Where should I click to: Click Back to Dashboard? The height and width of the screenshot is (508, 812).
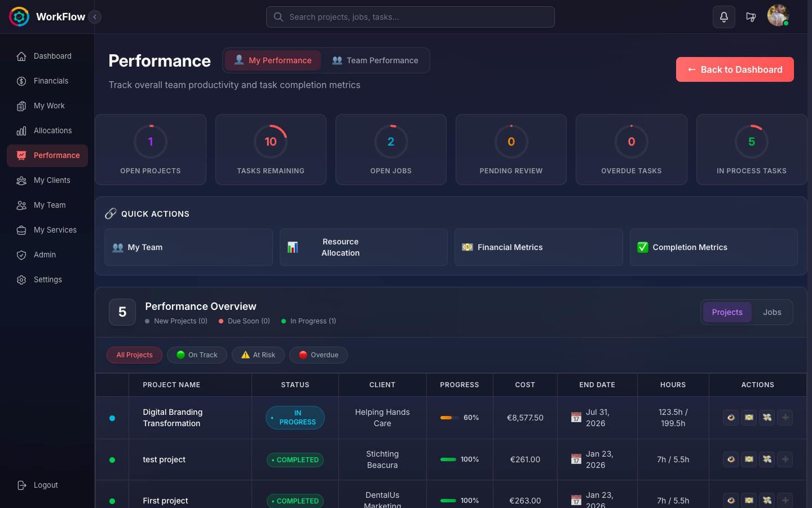point(735,69)
